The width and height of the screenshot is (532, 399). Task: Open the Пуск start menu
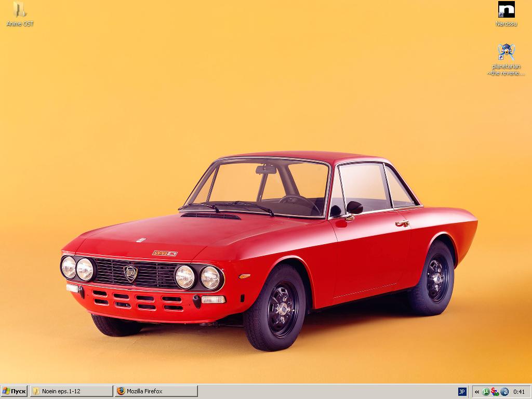[15, 391]
